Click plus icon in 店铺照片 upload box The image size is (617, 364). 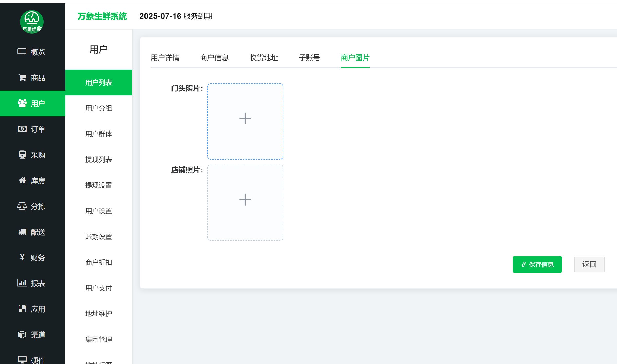pyautogui.click(x=245, y=200)
